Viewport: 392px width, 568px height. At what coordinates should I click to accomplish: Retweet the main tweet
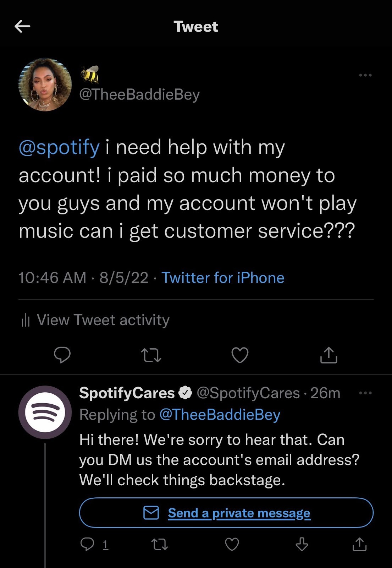(151, 355)
